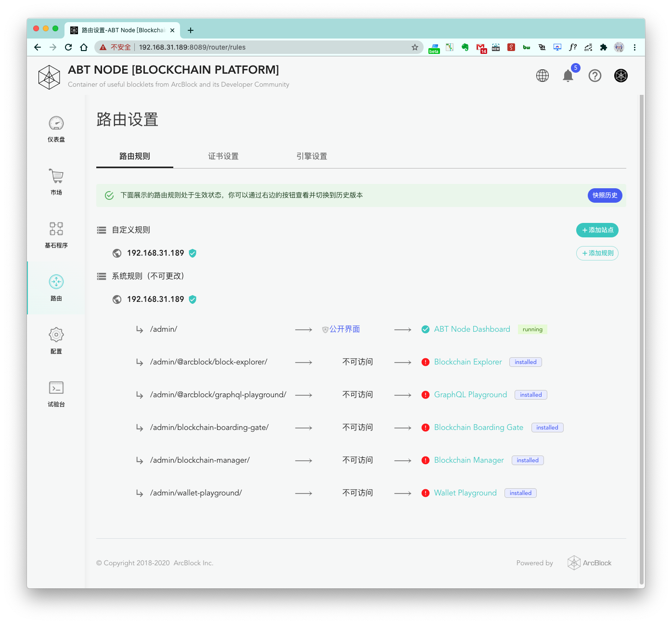Image resolution: width=672 pixels, height=624 pixels.
Task: Open the marketplace (市场) cart icon
Action: (x=56, y=176)
